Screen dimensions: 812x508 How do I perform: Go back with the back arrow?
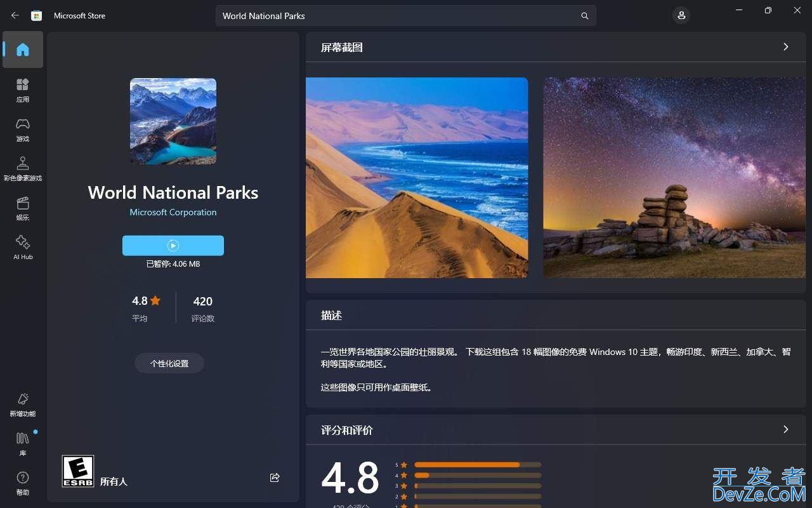15,15
